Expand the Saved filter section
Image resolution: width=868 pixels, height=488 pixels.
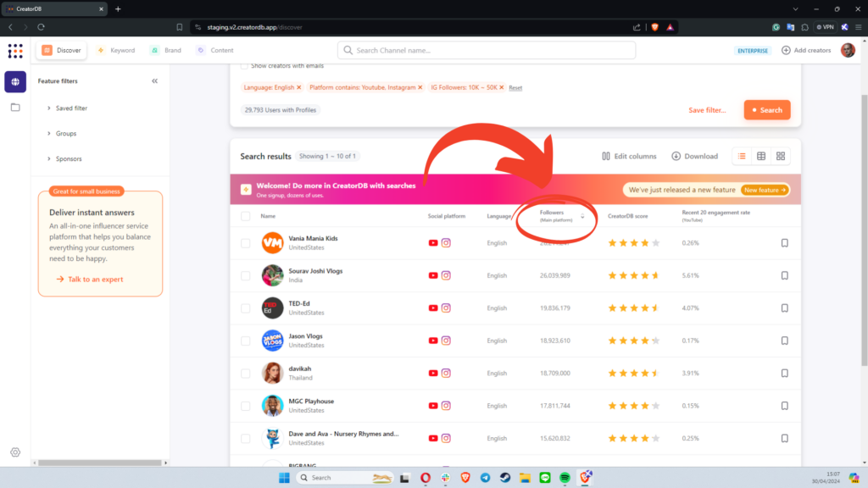[x=68, y=108]
